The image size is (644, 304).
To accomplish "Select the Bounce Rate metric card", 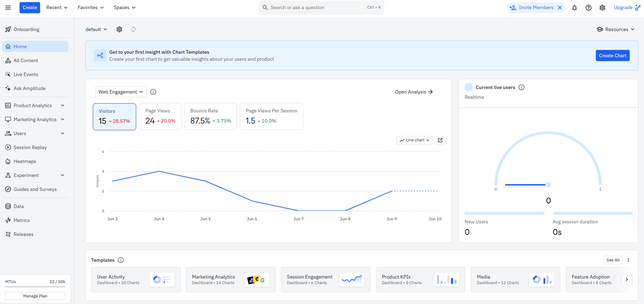I will point(210,116).
